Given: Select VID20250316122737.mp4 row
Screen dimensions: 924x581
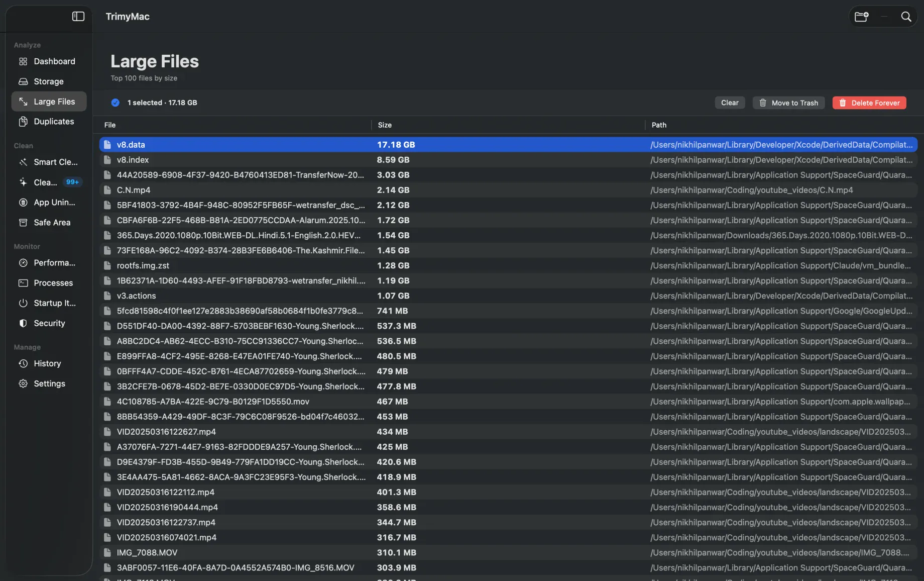Looking at the screenshot, I should click(x=508, y=522).
